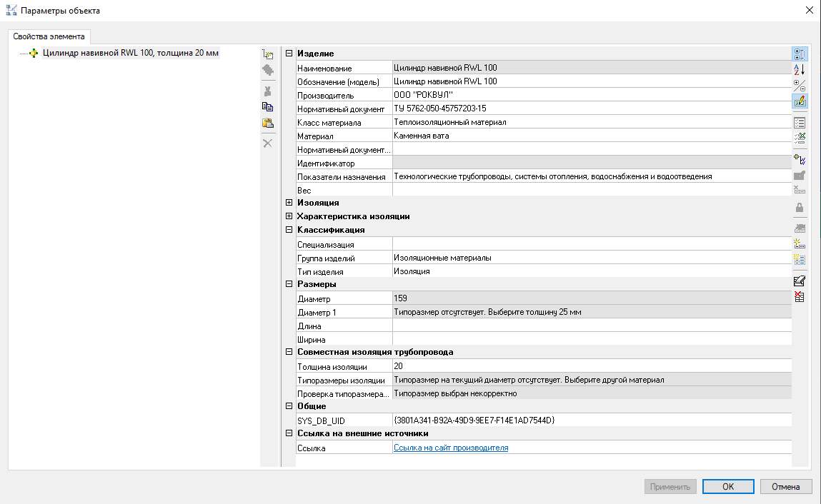Click the greyed remove-row icon
Image resolution: width=821 pixels, height=504 pixels.
800,191
